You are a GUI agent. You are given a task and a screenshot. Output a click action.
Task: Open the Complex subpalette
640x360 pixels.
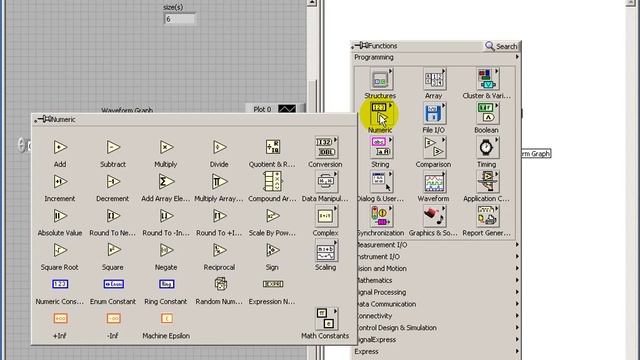pyautogui.click(x=325, y=216)
